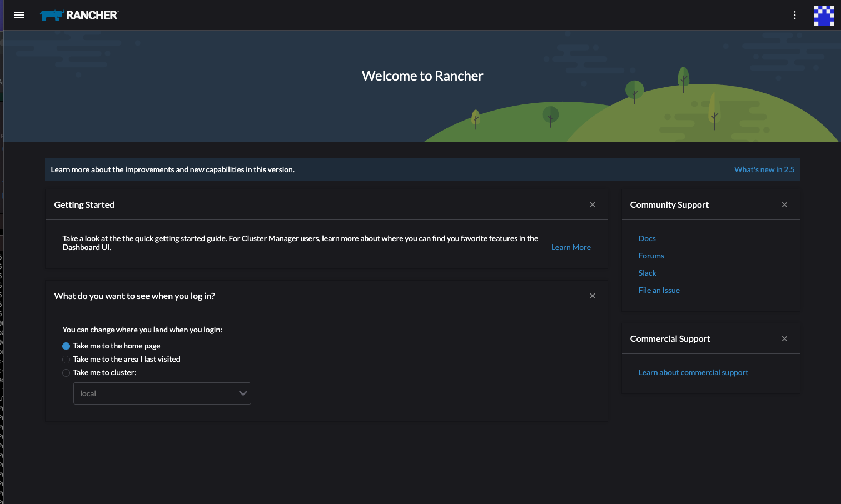Visit the Docs link
Screen dimensions: 841x504
coord(646,238)
